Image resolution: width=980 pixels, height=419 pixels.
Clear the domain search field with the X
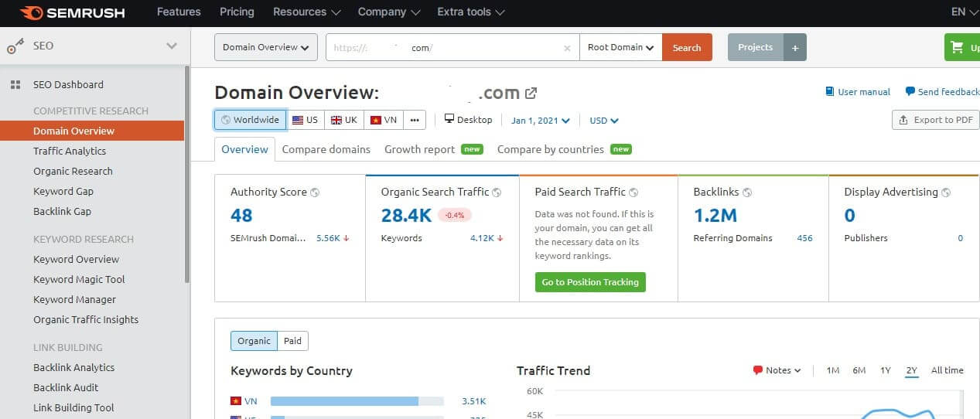pos(567,48)
